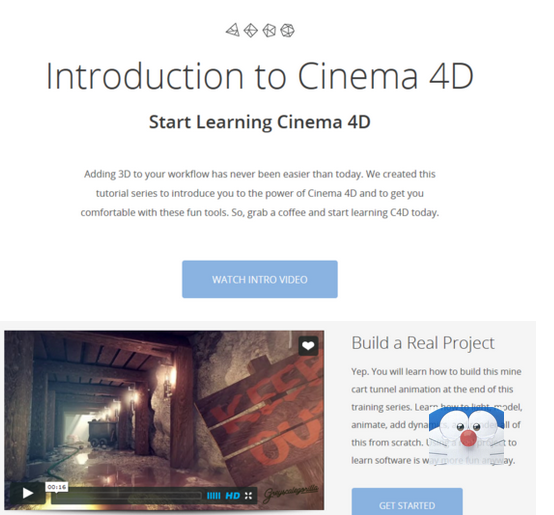Click the Start Learning Cinema 4D subheading
This screenshot has width=554, height=515.
coord(260,122)
